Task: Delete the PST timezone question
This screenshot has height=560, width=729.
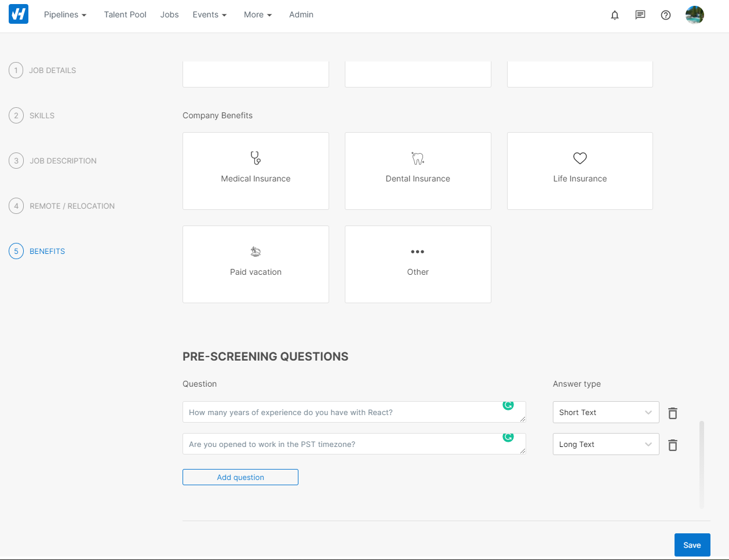Action: [673, 445]
